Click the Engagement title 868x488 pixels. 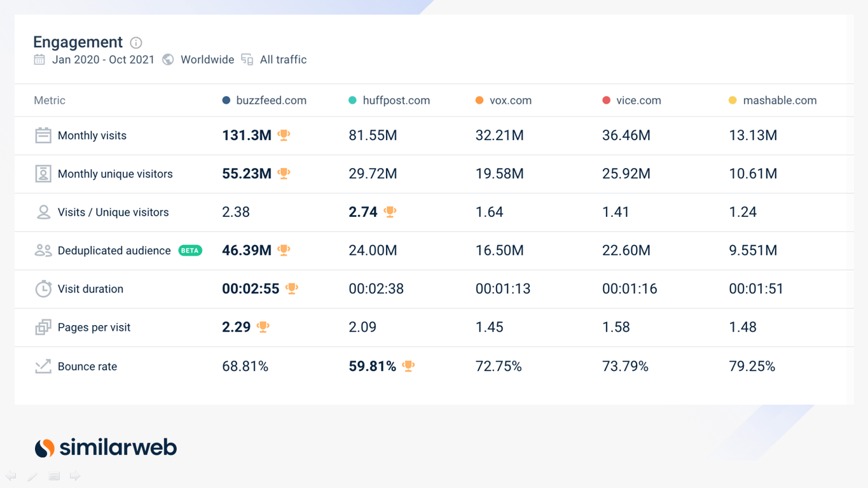click(78, 42)
